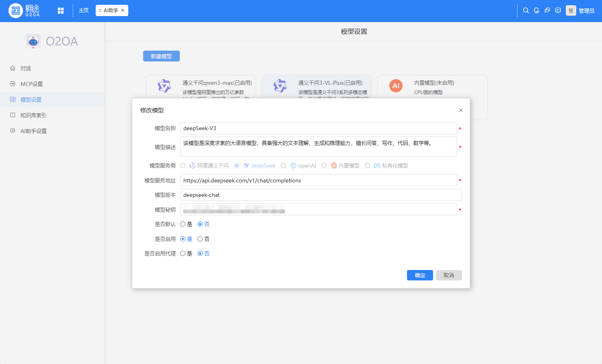Click the search magnifier icon in header
The height and width of the screenshot is (364, 602).
click(526, 10)
